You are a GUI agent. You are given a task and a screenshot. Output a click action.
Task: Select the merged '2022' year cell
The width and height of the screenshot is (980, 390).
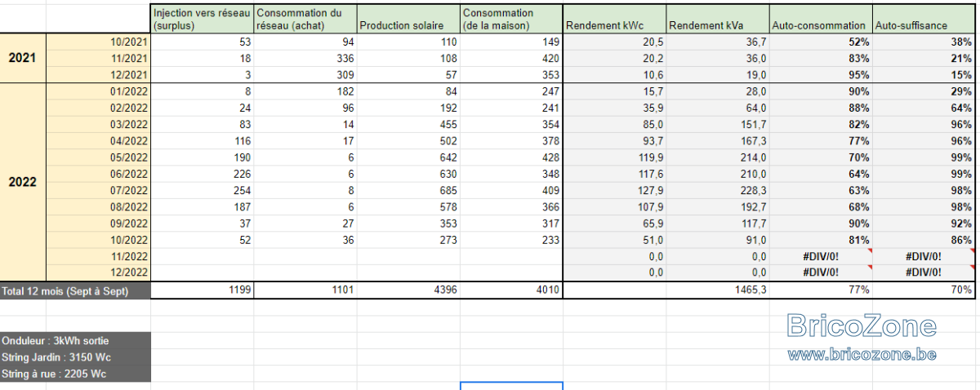point(23,183)
